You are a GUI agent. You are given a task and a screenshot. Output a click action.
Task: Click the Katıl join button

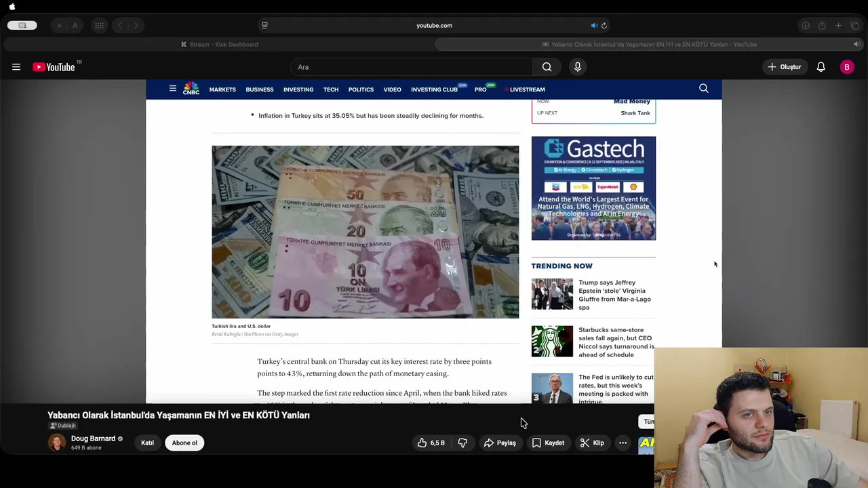tap(147, 443)
